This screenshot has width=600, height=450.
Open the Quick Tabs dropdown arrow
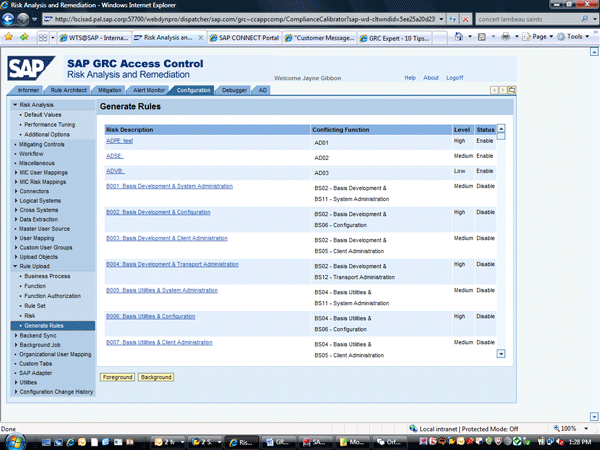point(53,38)
